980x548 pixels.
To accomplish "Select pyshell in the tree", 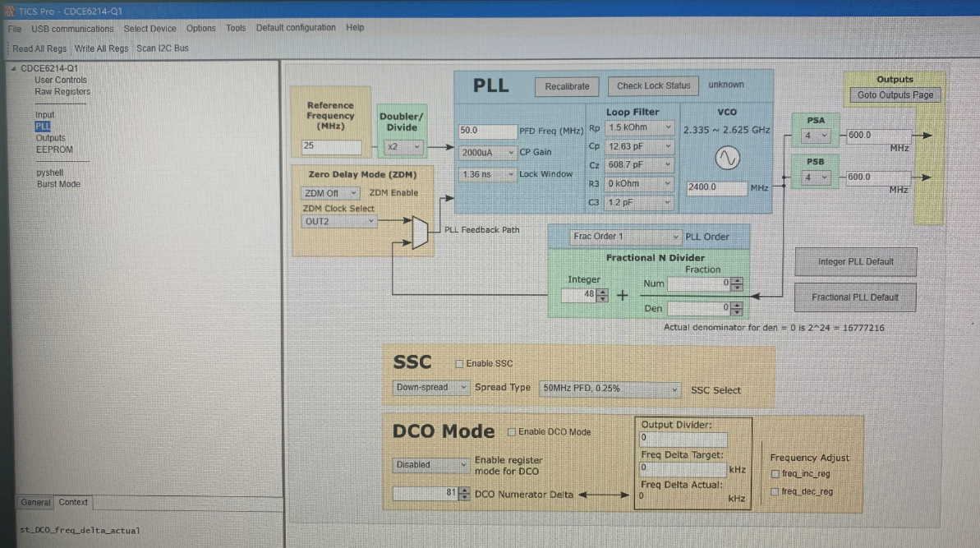I will 50,173.
